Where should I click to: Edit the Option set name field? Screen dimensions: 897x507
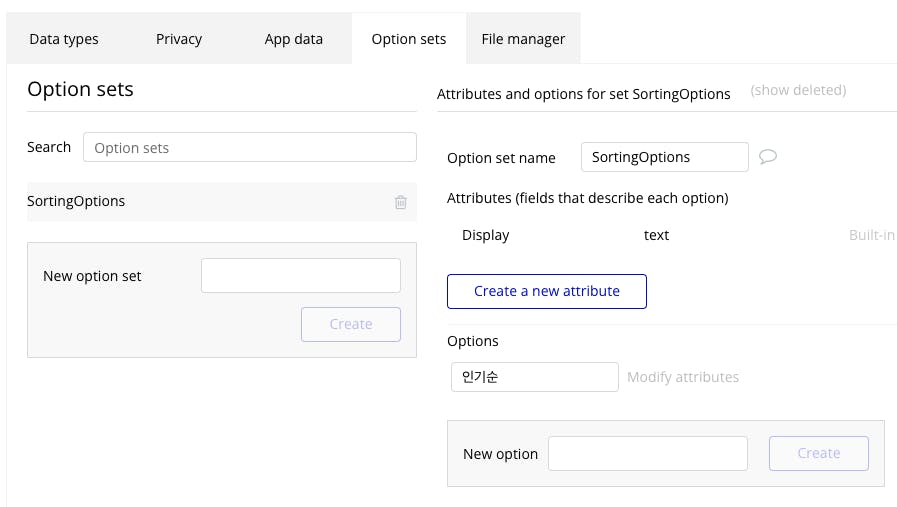click(664, 157)
